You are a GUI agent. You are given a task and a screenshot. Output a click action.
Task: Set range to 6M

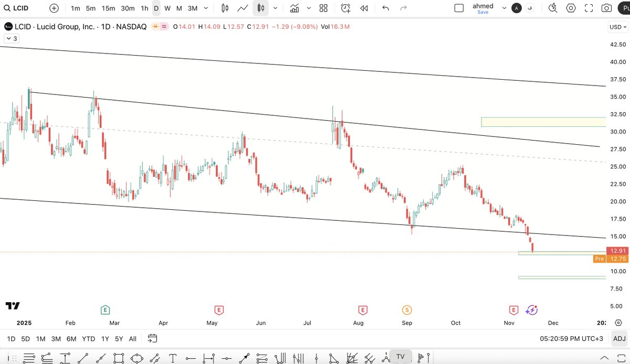[x=71, y=339]
